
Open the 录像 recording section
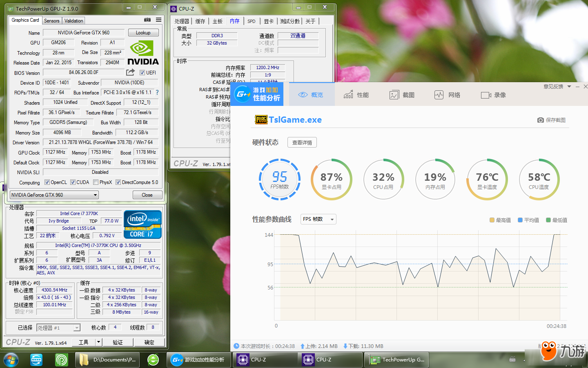pos(493,95)
